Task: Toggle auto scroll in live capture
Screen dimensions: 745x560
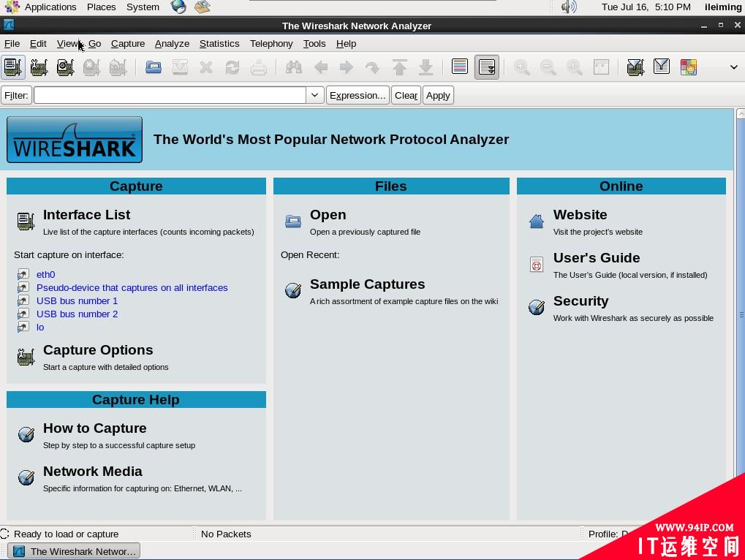Action: coord(486,67)
